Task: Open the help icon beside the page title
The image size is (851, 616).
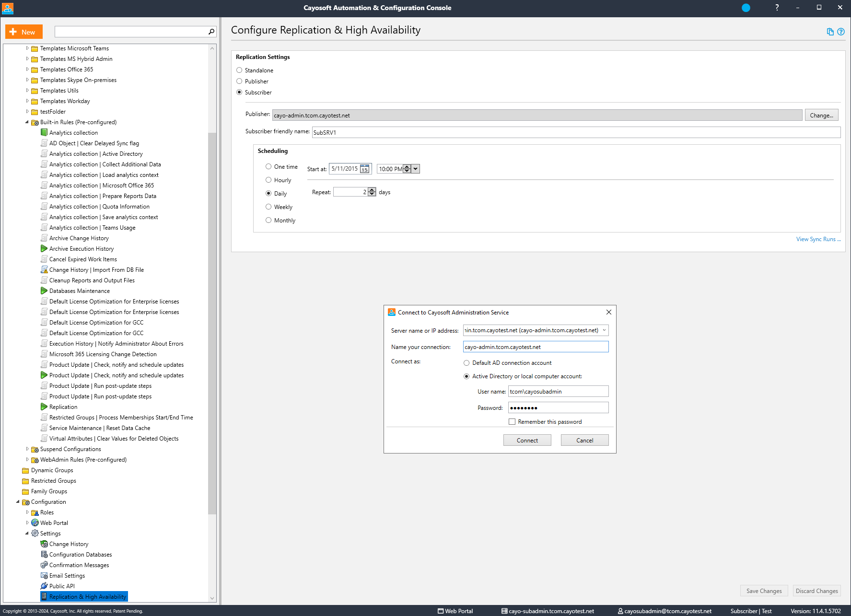Action: [841, 32]
